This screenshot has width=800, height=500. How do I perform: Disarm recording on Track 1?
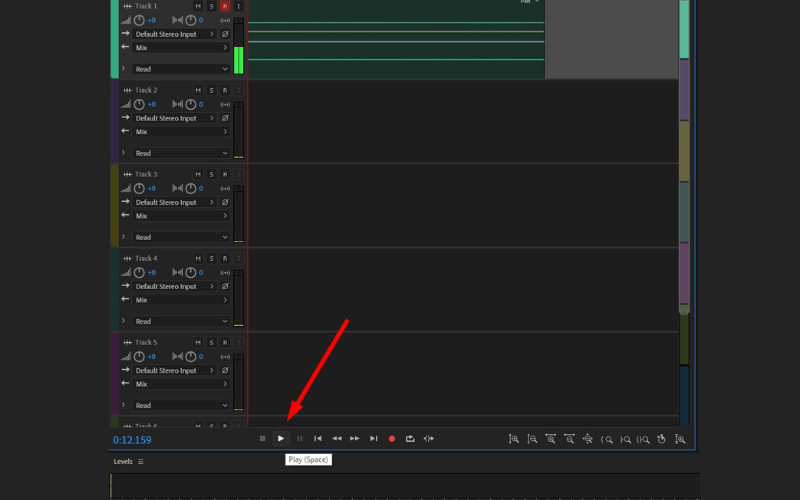coord(225,6)
